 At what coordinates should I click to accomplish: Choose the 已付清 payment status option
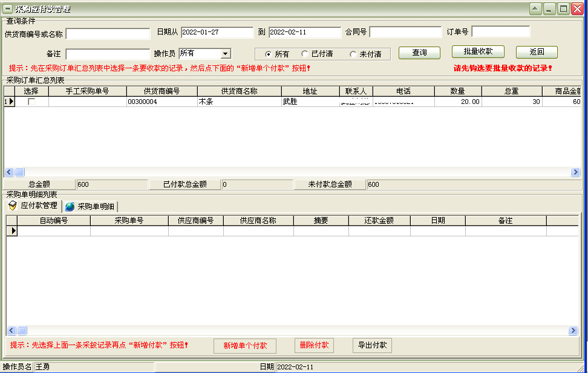coord(305,54)
